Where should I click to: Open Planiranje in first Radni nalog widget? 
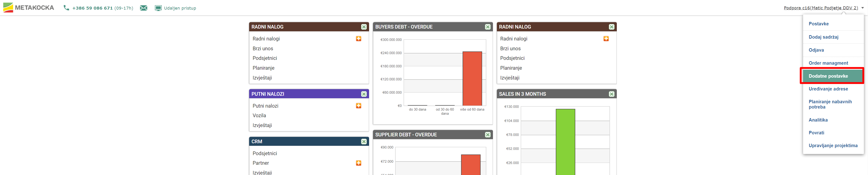[264, 68]
